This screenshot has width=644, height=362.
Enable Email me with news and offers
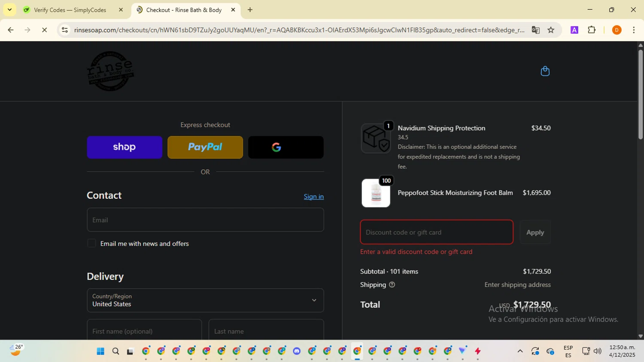[91, 243]
